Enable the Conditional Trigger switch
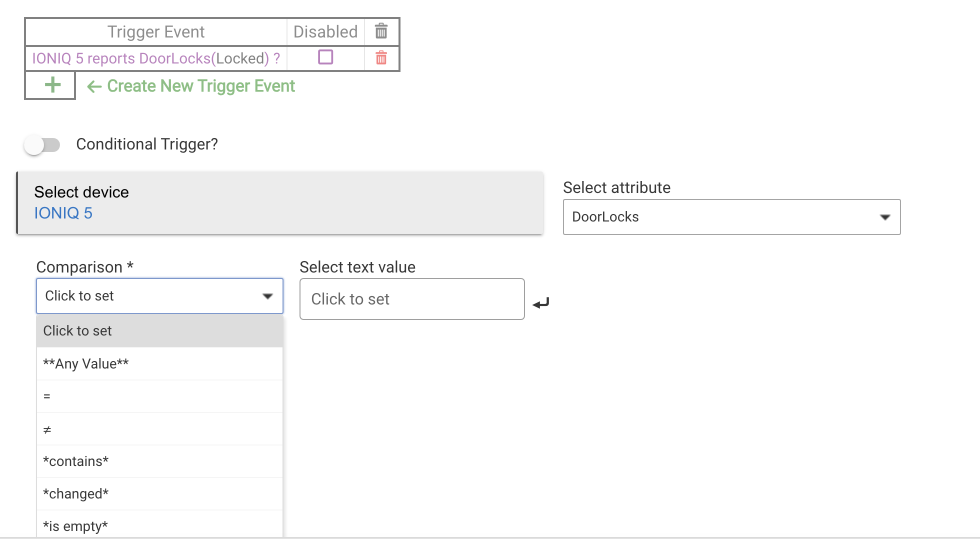Screen dimensions: 980x539 (42, 145)
